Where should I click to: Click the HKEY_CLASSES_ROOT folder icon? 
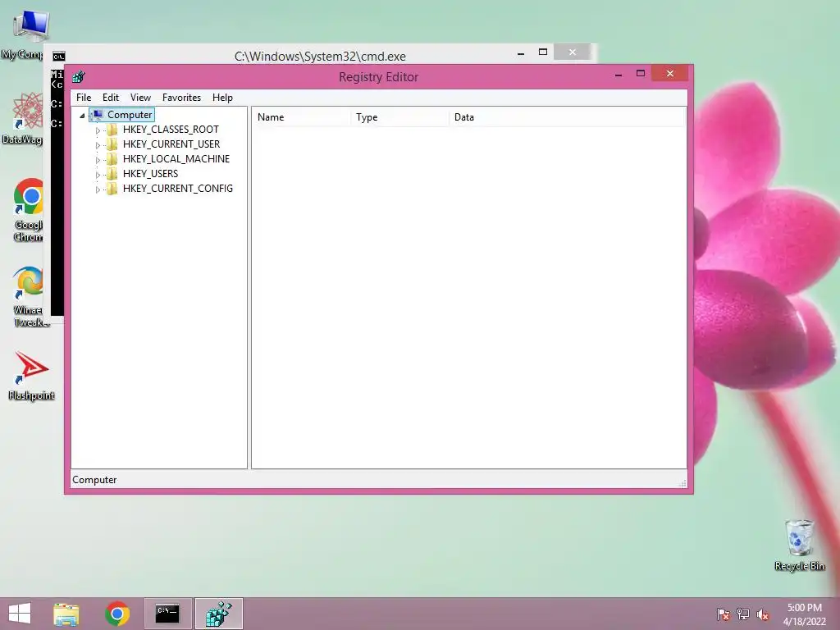[x=112, y=129]
